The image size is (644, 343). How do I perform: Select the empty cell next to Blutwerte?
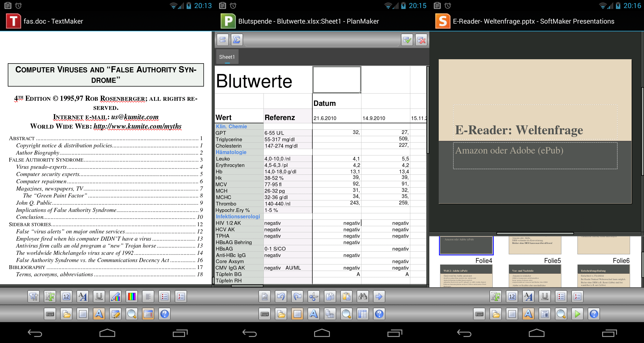coord(337,80)
